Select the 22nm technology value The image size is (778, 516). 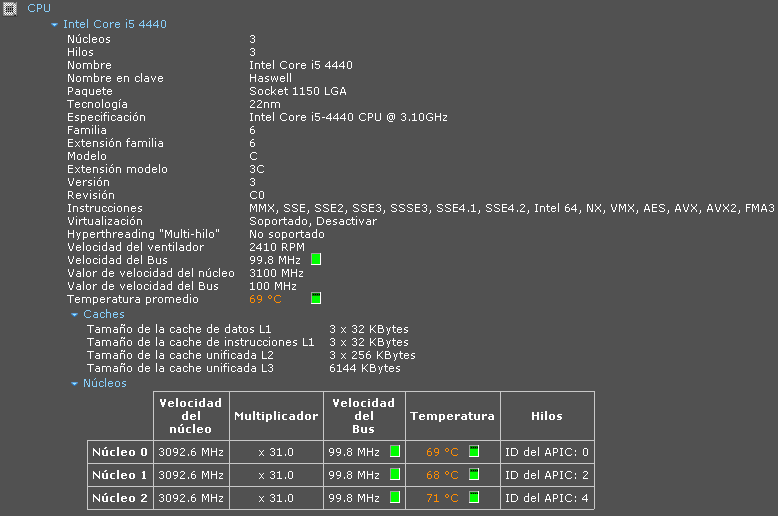pyautogui.click(x=264, y=104)
